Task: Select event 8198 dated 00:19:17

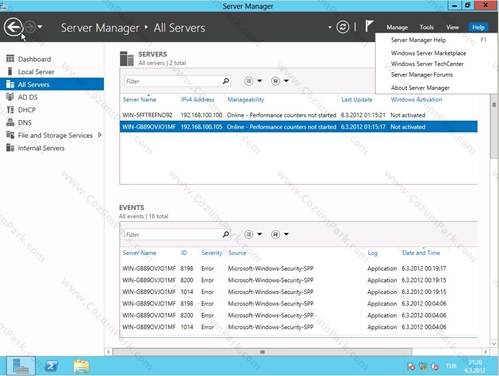Action: [x=299, y=268]
